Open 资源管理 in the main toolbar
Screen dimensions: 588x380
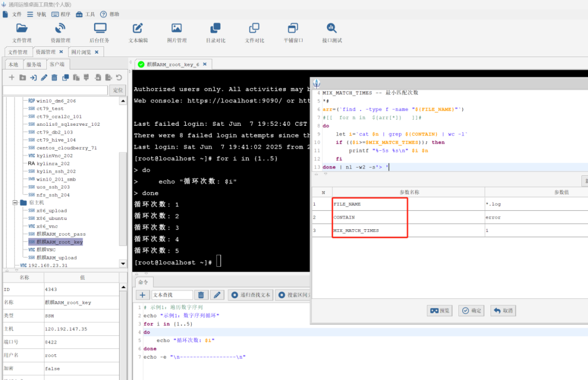[60, 32]
